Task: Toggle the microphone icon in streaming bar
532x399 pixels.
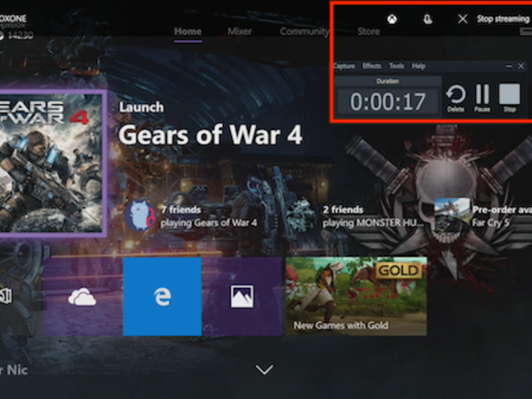Action: point(427,20)
